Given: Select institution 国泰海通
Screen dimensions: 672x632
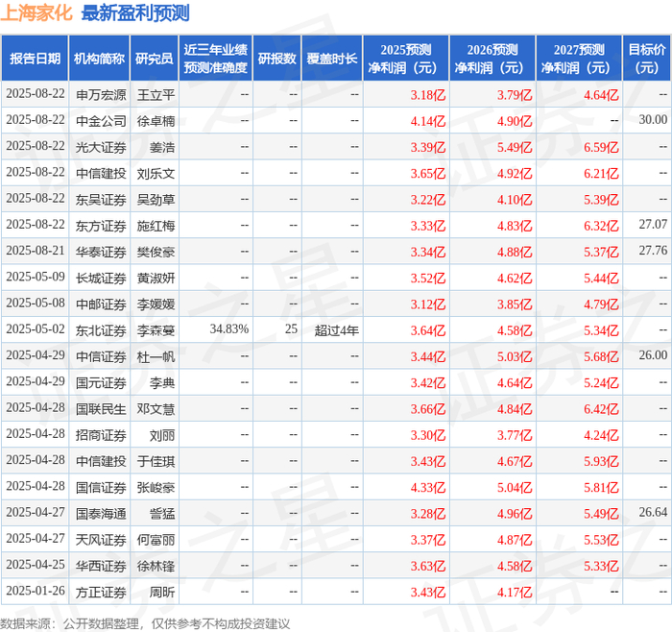Looking at the screenshot, I should (x=101, y=513).
